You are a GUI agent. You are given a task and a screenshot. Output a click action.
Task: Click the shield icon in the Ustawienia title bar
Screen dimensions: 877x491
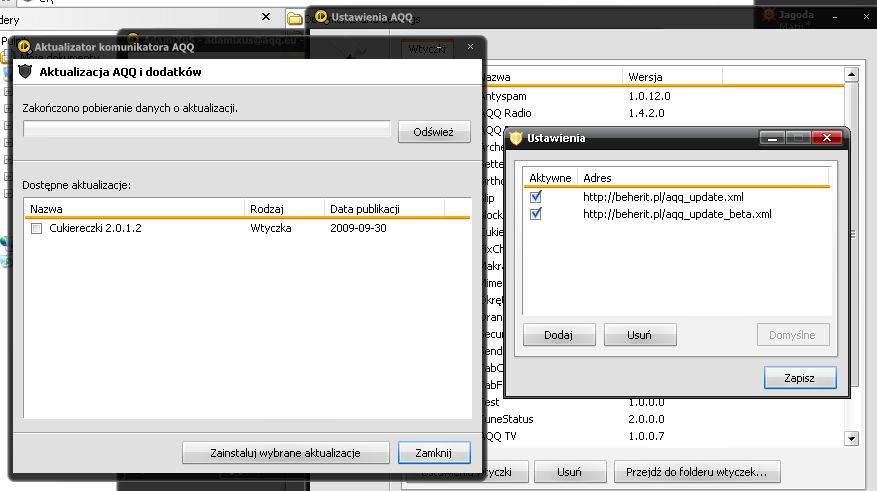516,138
